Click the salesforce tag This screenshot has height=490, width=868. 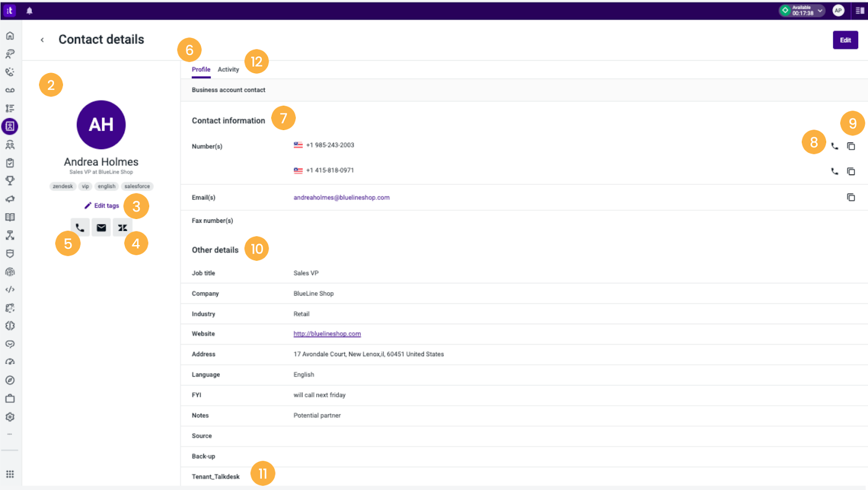(x=137, y=186)
